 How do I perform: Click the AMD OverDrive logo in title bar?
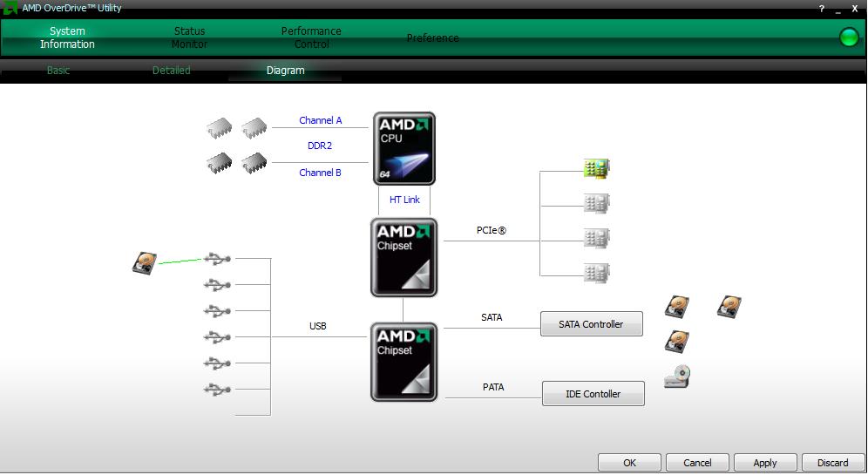tap(10, 8)
